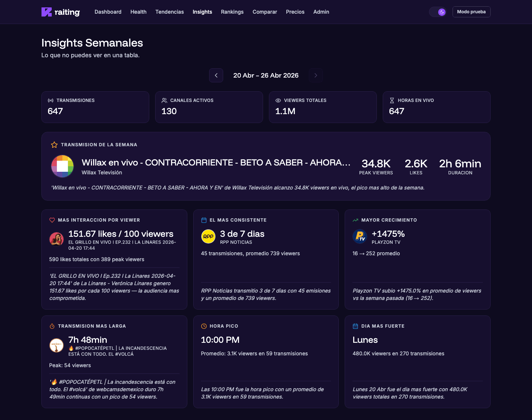The image size is (532, 420).
Task: Click the La Linares channel avatar
Action: tap(57, 239)
